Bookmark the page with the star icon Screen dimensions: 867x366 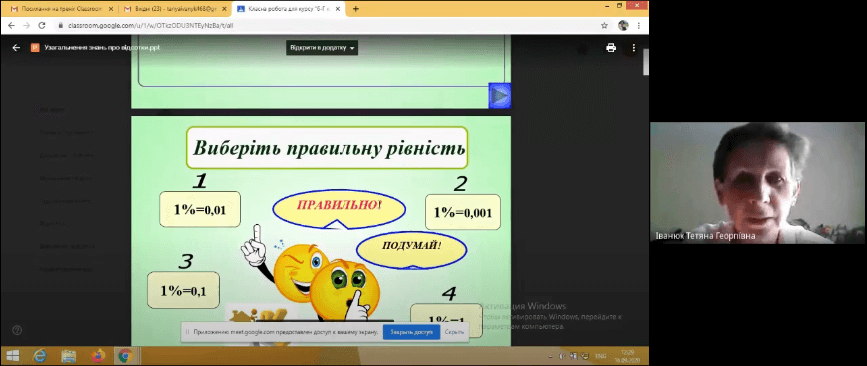[x=604, y=25]
